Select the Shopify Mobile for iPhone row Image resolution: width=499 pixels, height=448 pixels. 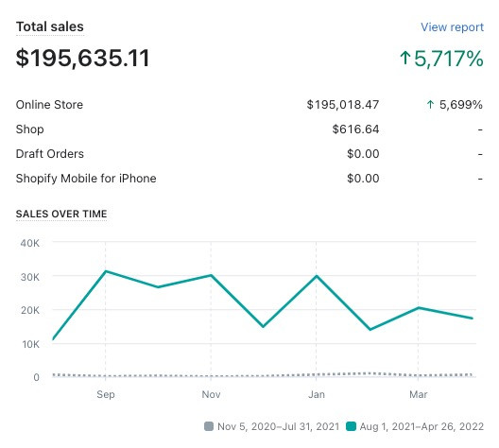[249, 179]
